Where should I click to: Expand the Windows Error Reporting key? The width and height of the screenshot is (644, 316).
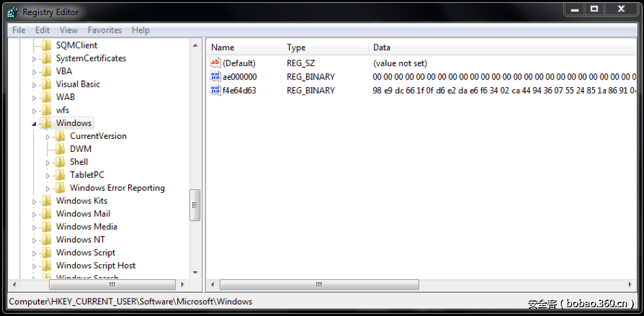click(48, 189)
